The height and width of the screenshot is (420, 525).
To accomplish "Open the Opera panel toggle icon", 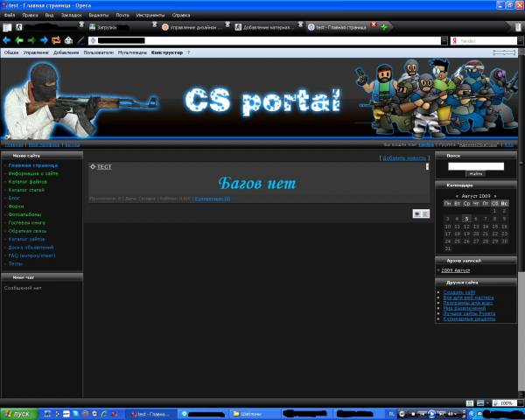I will pyautogui.click(x=7, y=27).
